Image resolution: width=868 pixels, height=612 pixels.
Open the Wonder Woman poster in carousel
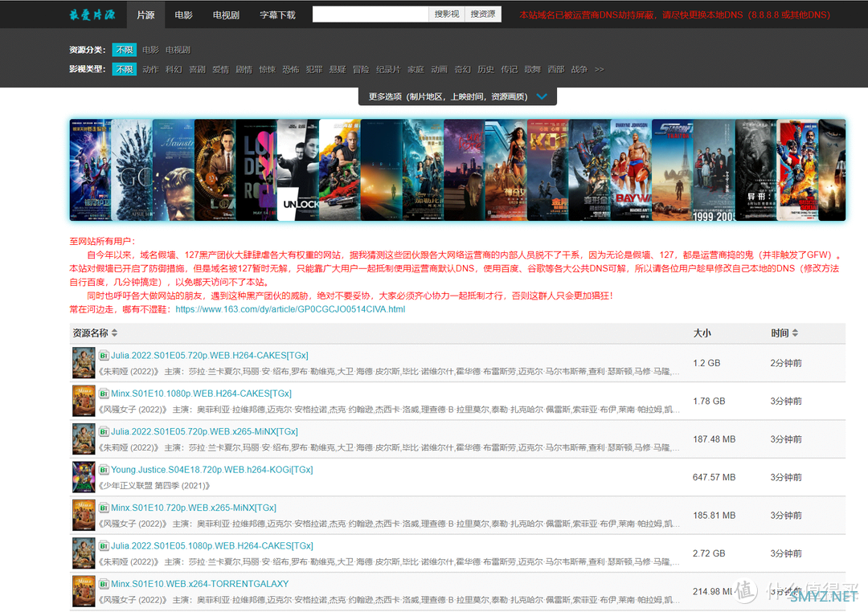tap(506, 170)
